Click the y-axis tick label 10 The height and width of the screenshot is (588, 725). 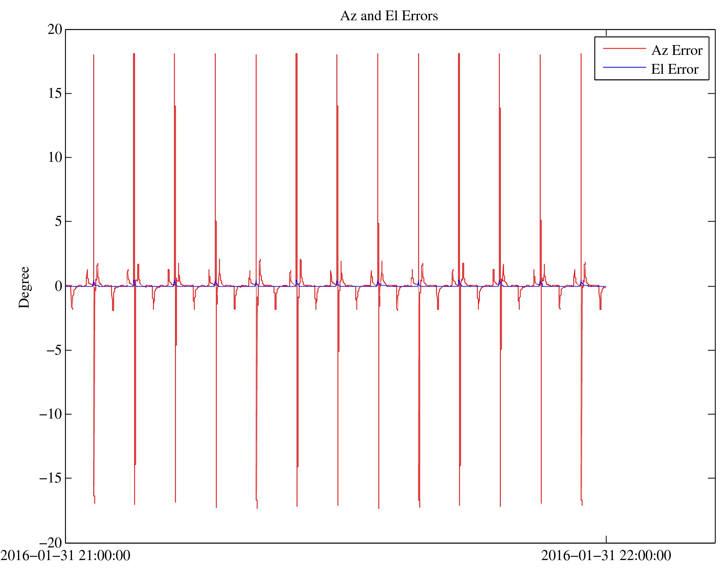coord(55,158)
